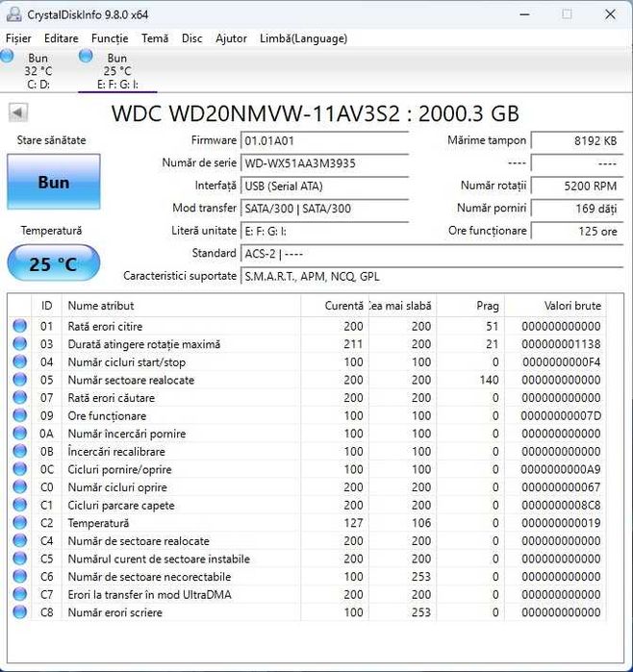The width and height of the screenshot is (633, 672).
Task: Click the ID column header
Action: pyautogui.click(x=47, y=306)
